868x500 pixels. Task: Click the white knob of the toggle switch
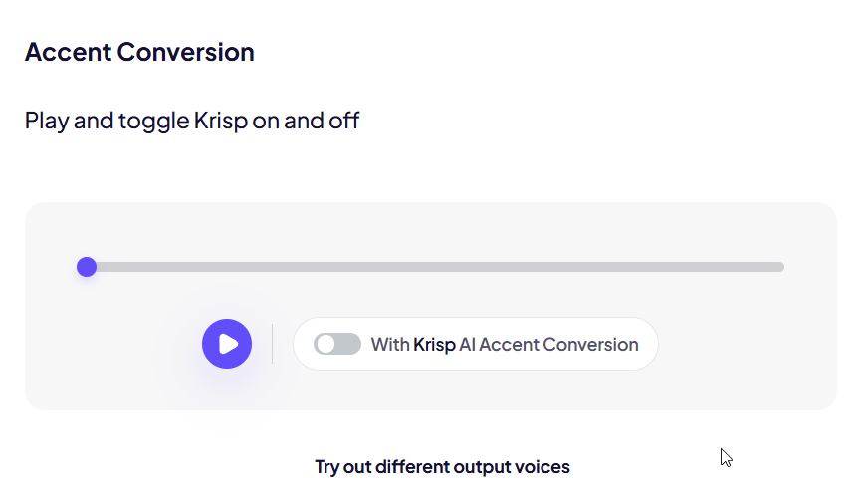click(325, 344)
